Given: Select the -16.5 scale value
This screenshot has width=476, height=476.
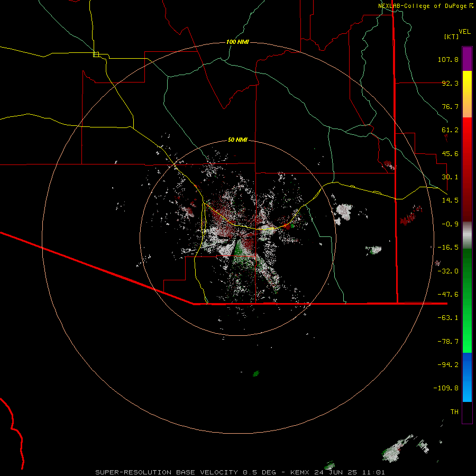Looking at the screenshot, I should pyautogui.click(x=448, y=248).
